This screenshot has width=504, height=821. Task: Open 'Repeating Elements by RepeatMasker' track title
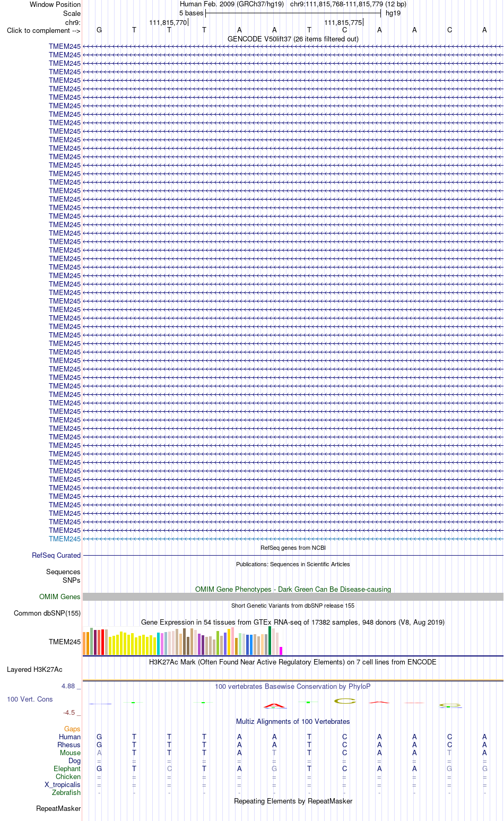(293, 801)
